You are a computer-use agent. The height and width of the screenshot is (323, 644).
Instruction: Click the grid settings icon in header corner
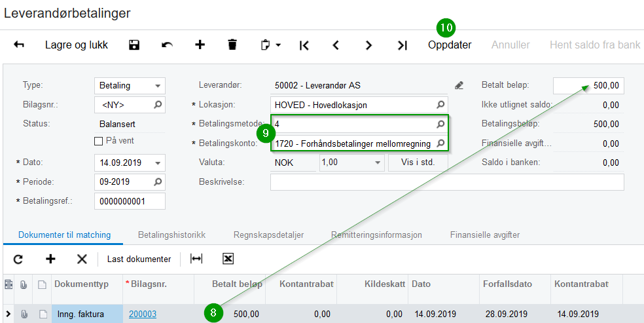pyautogui.click(x=8, y=284)
